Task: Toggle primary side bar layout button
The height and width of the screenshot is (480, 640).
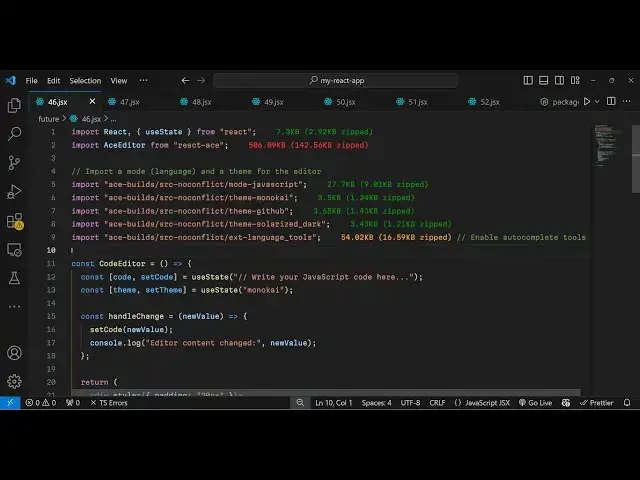Action: pyautogui.click(x=528, y=80)
